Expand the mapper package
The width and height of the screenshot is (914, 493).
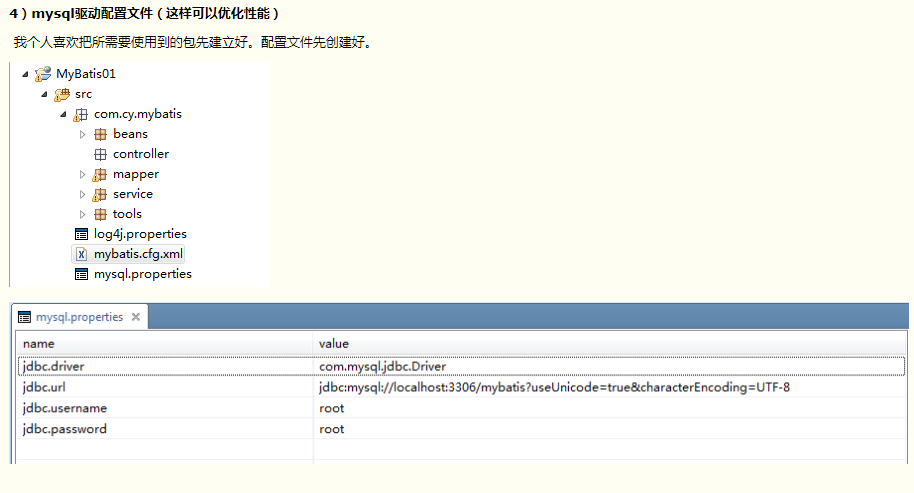click(x=82, y=174)
